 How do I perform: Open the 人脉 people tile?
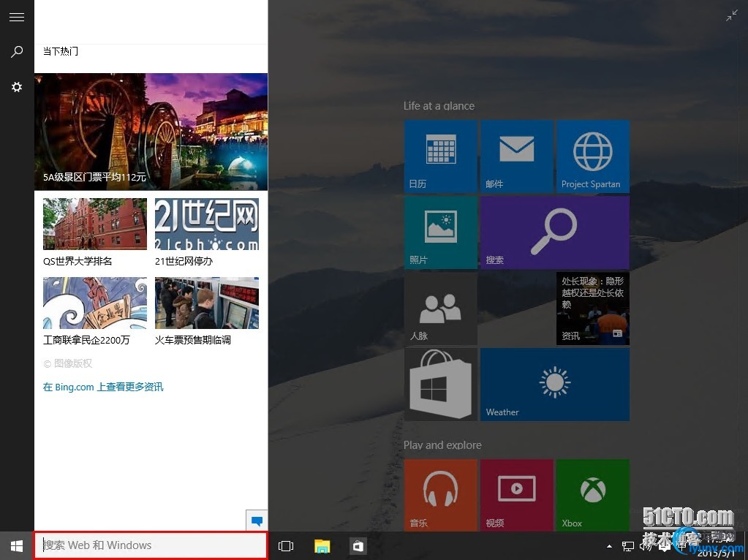[x=440, y=309]
